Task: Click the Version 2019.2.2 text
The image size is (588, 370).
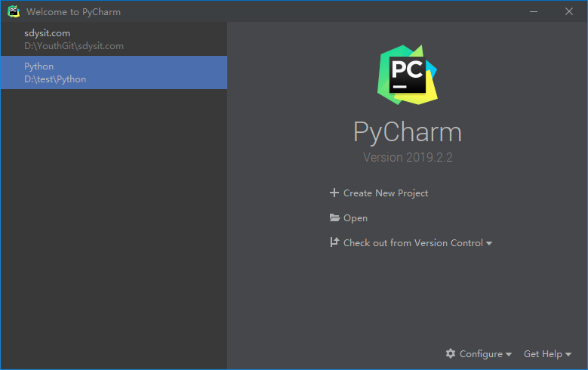Action: [x=408, y=157]
